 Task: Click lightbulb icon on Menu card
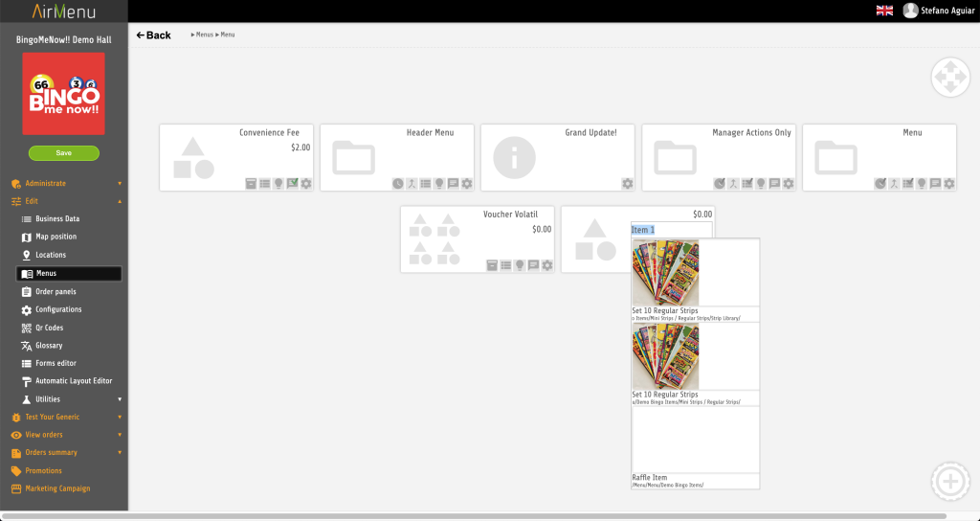[x=922, y=184]
